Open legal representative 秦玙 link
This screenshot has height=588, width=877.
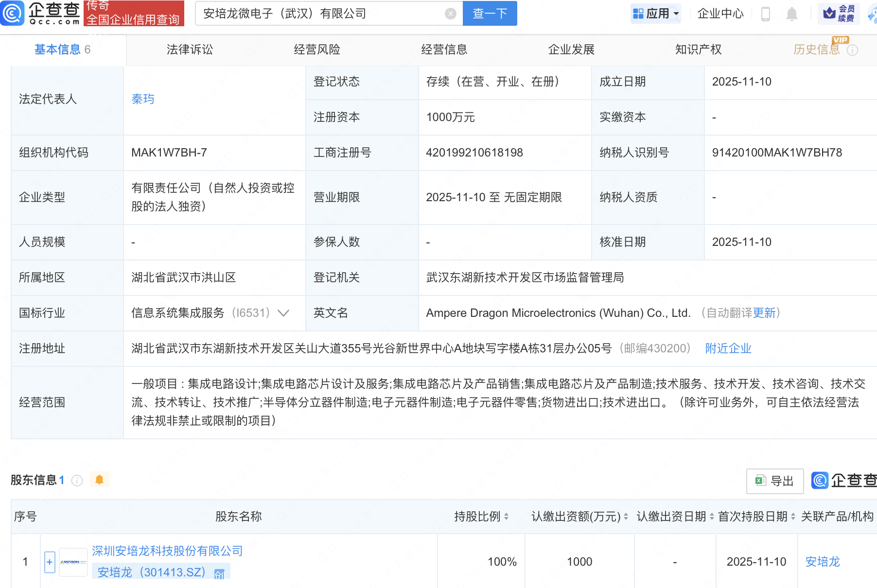coord(143,99)
